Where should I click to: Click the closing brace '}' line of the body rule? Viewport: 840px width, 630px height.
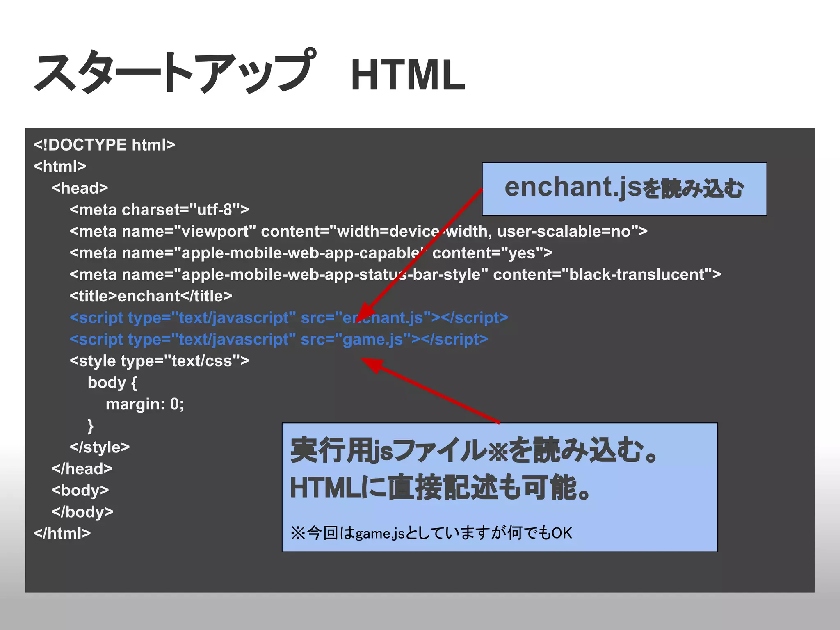pos(91,426)
